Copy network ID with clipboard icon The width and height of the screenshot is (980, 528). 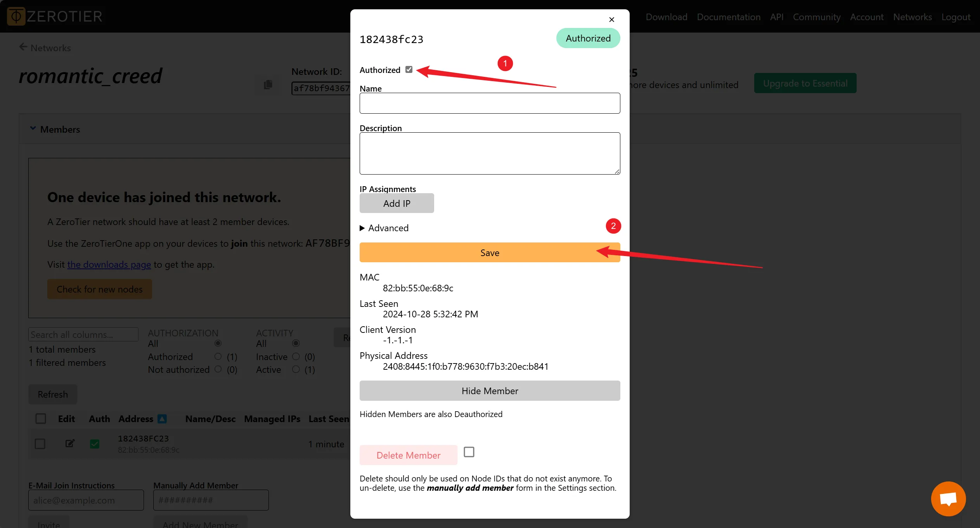(268, 85)
